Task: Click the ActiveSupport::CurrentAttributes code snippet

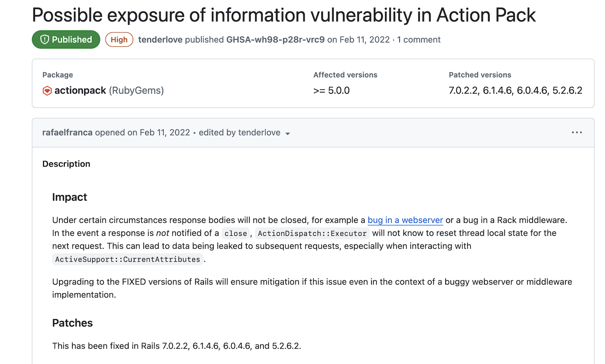Action: click(127, 259)
